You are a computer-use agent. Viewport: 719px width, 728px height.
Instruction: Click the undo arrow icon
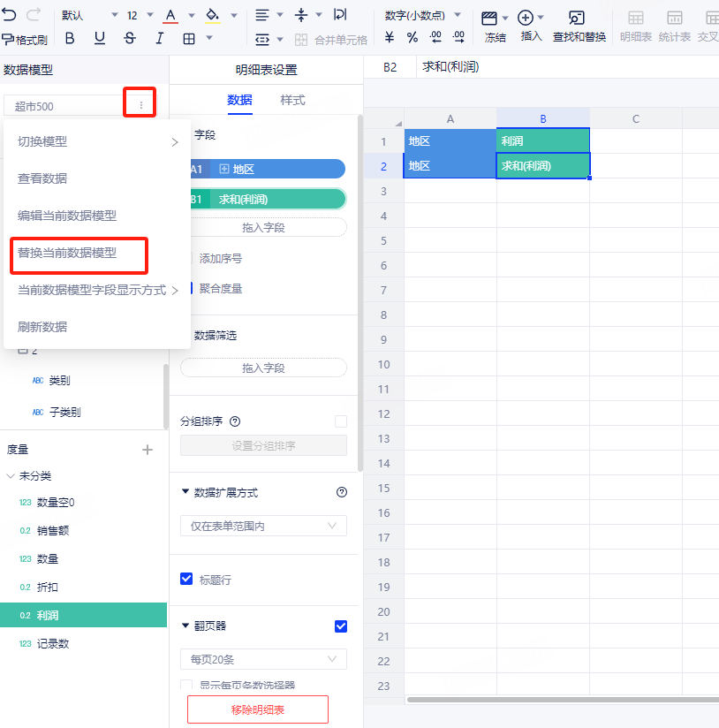pos(10,15)
